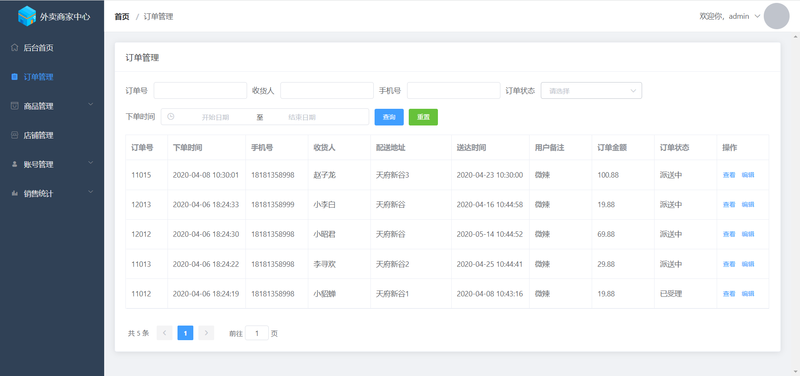Screen dimensions: 800x376
Task: Click the 订单管理 breadcrumb text
Action: point(158,16)
